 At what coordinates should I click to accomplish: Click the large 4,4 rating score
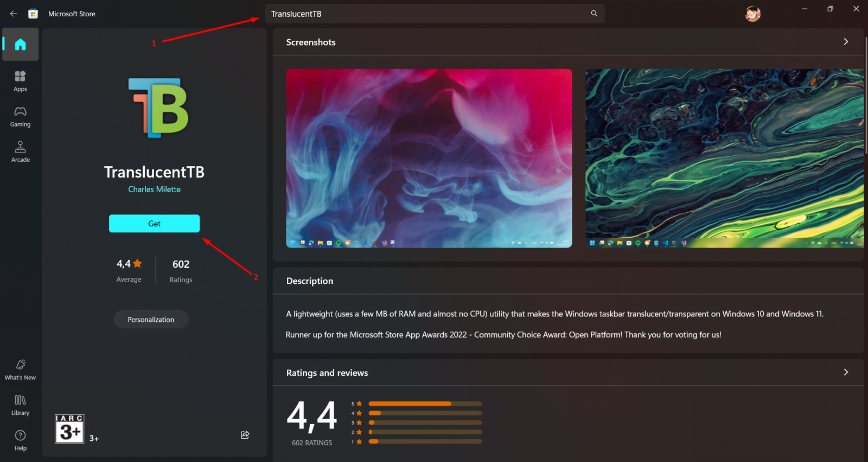[x=312, y=416]
